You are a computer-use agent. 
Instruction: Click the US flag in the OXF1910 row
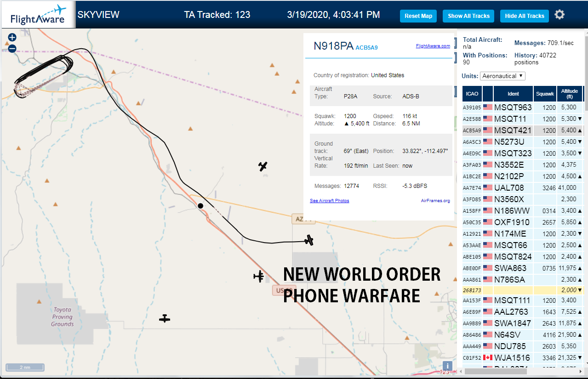coord(488,222)
